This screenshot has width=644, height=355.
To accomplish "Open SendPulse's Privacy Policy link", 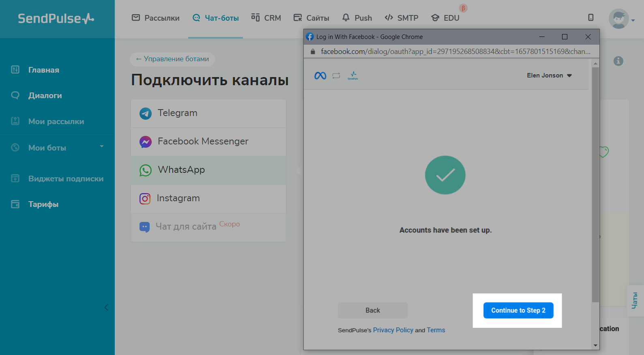I will (x=393, y=330).
